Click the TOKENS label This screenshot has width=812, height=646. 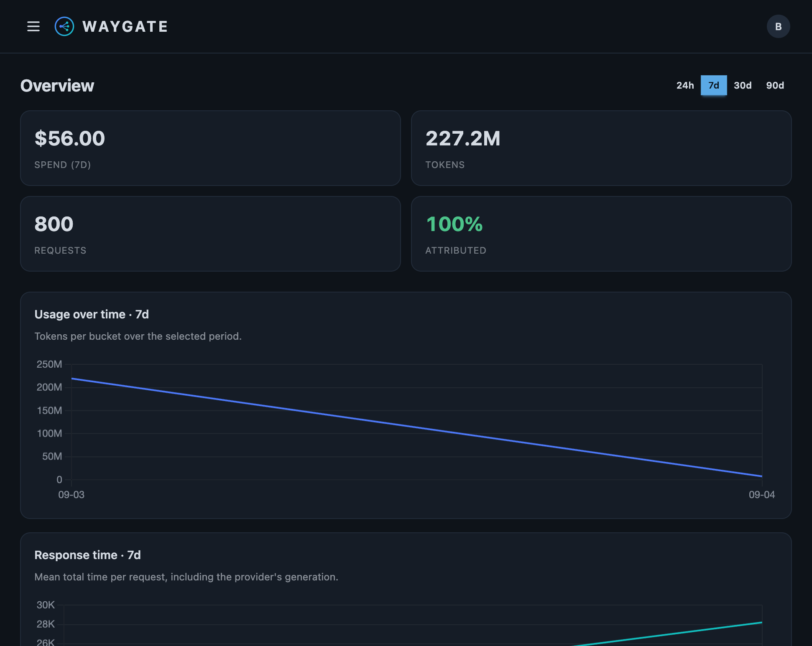click(x=445, y=165)
